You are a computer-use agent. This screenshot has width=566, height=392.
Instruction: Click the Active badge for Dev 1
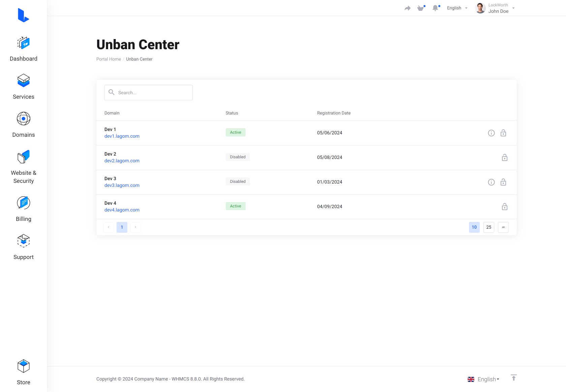coord(235,132)
